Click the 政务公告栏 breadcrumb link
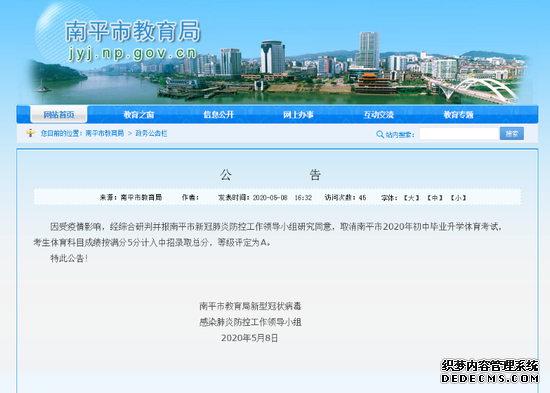Screen dimensions: 550x393 click(151, 133)
